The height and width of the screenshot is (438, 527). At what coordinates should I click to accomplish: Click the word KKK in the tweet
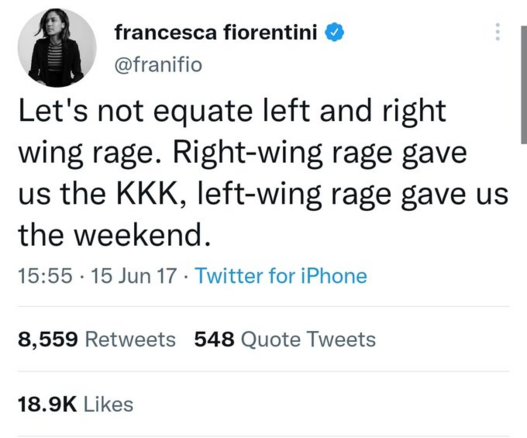(147, 194)
